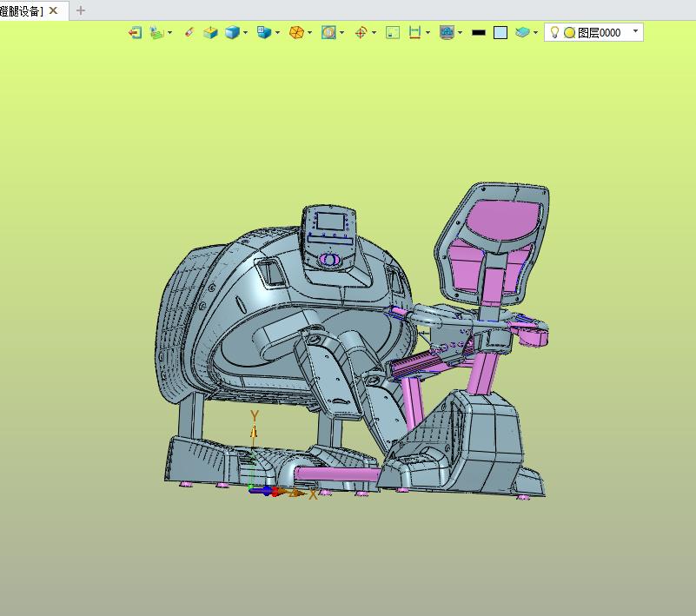Screen dimensions: 696x616
Task: Open the 图层0000 layer dropdown
Action: point(636,31)
